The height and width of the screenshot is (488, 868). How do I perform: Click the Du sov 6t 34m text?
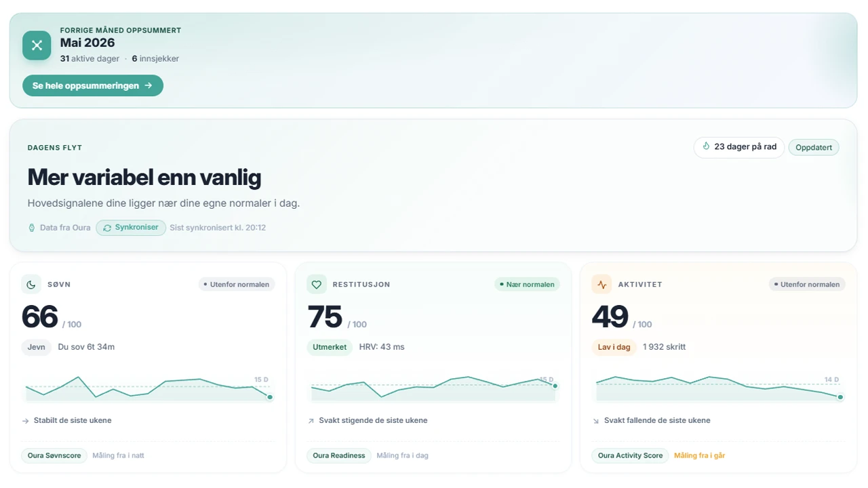pyautogui.click(x=86, y=347)
